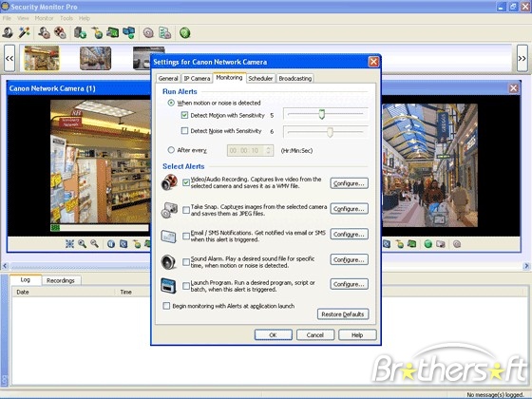Click the motion sensitivity slider handle
The height and width of the screenshot is (399, 532).
pyautogui.click(x=322, y=114)
